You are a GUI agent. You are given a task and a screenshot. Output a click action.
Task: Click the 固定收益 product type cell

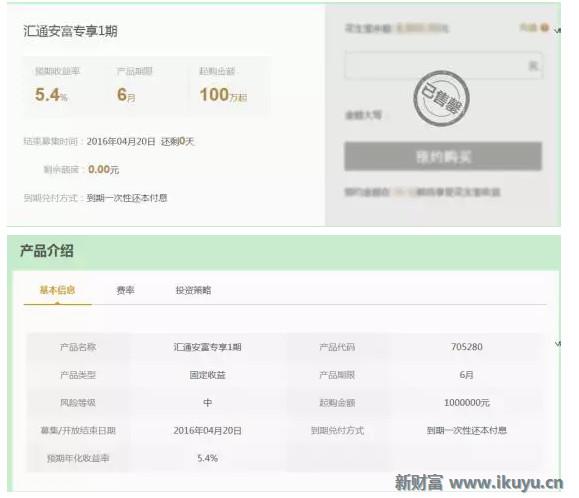pyautogui.click(x=208, y=375)
